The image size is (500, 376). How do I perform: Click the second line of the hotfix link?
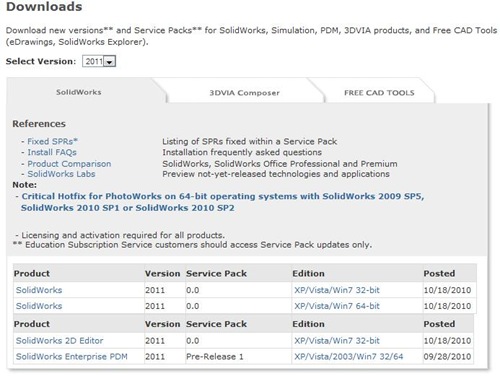(x=127, y=208)
